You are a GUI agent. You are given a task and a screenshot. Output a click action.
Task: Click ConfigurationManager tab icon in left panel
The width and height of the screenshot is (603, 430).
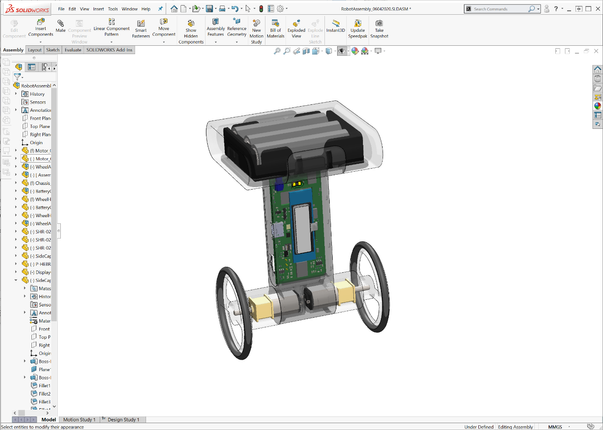45,67
